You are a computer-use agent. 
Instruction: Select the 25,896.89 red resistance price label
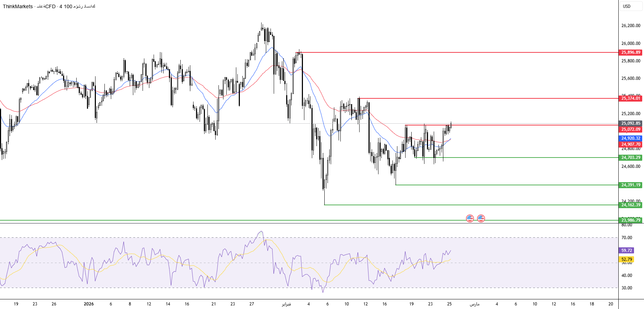[x=630, y=52]
